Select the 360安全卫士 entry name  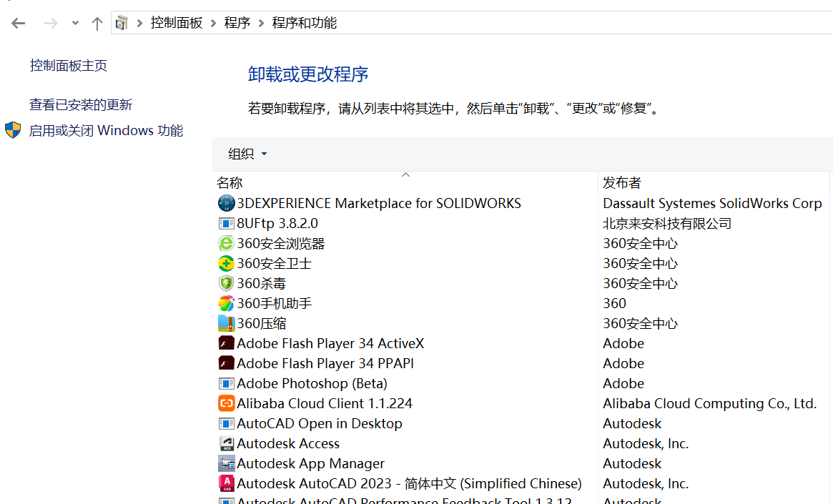point(274,263)
